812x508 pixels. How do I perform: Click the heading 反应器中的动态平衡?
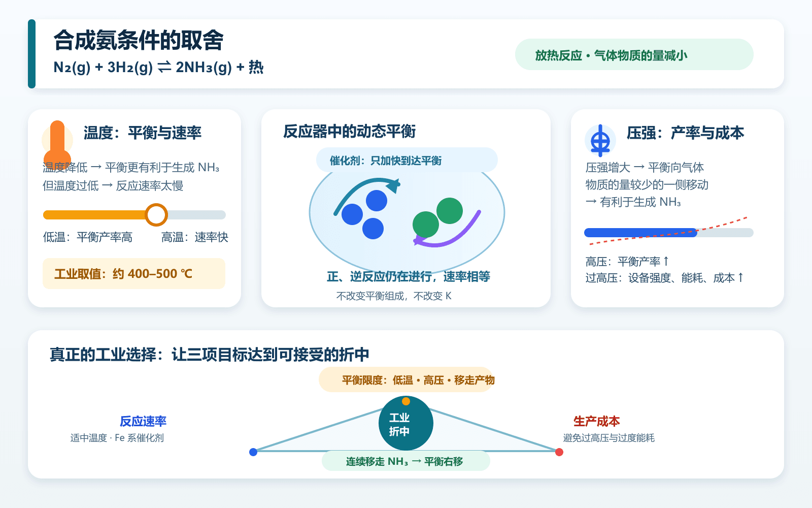pyautogui.click(x=349, y=132)
